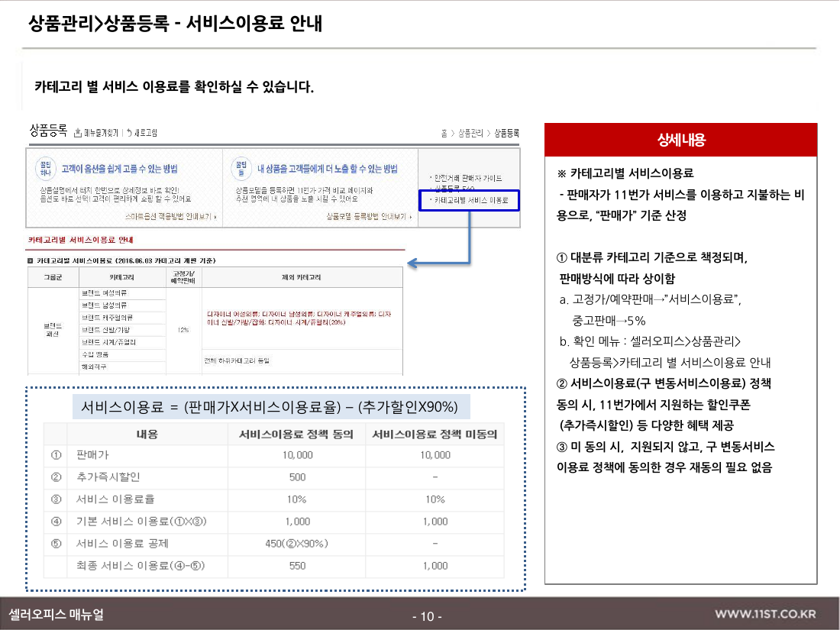Select the 브랜드 시계/쥬얼리 category row
840x630 pixels.
point(123,342)
